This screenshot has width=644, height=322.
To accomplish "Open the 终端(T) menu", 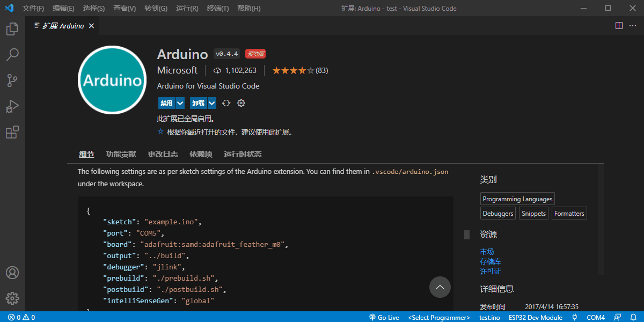I will tap(217, 8).
